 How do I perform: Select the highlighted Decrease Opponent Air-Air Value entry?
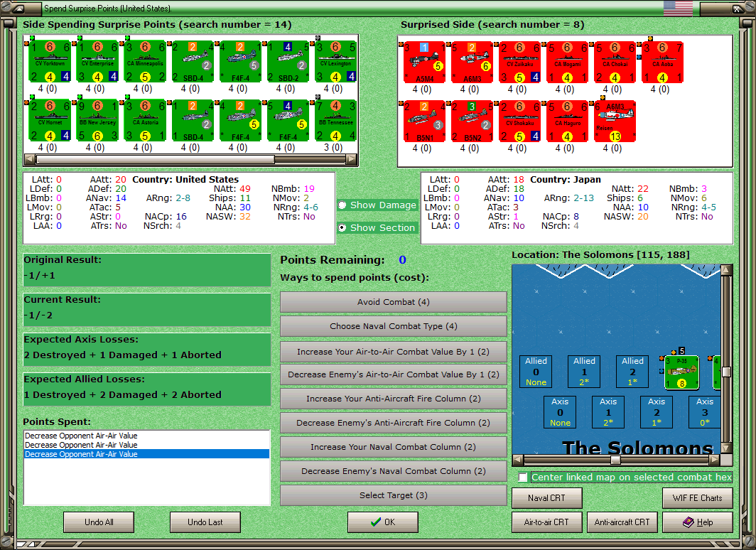[146, 454]
